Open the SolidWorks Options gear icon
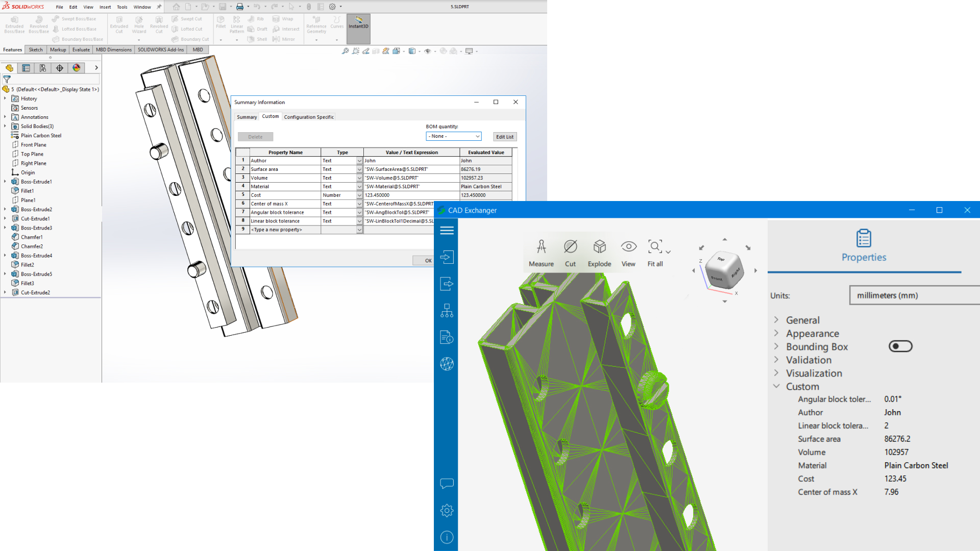The width and height of the screenshot is (980, 551). pyautogui.click(x=332, y=7)
